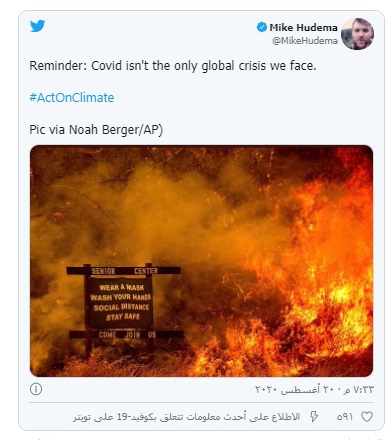Click the info circle icon below the photo

(x=36, y=389)
